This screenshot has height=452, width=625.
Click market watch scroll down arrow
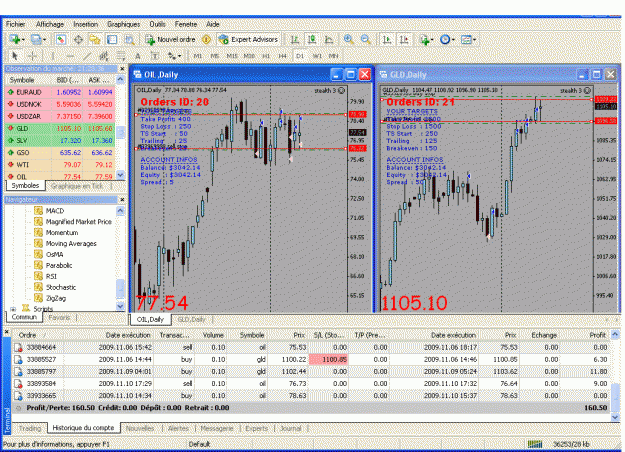tap(121, 175)
